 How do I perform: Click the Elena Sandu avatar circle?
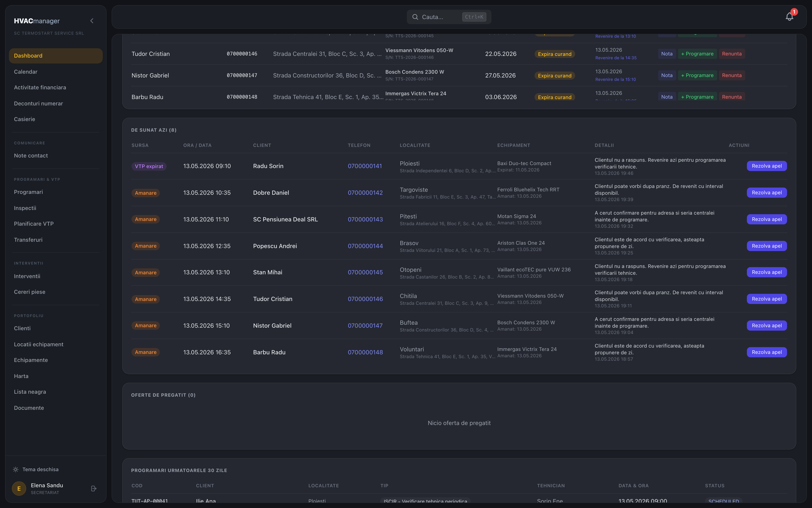click(19, 489)
